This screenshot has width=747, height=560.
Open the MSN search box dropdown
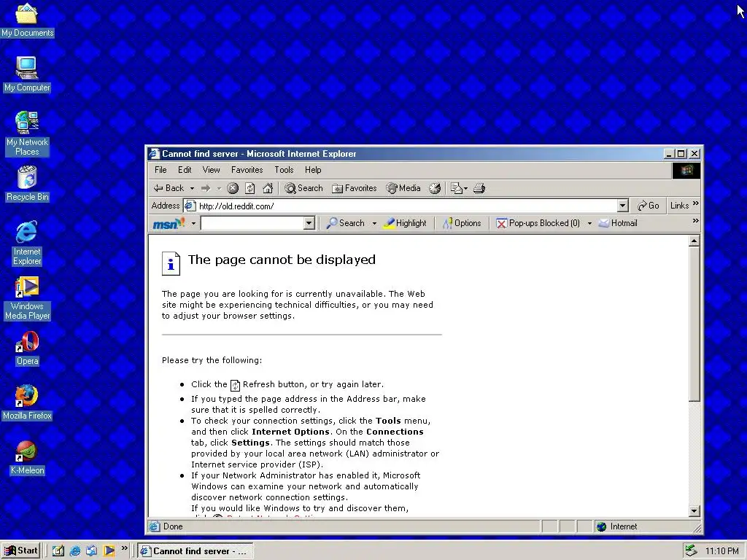click(x=309, y=223)
